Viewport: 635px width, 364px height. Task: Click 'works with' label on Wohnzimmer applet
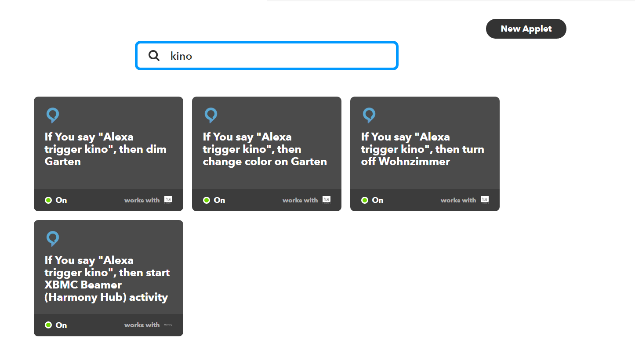pyautogui.click(x=458, y=200)
